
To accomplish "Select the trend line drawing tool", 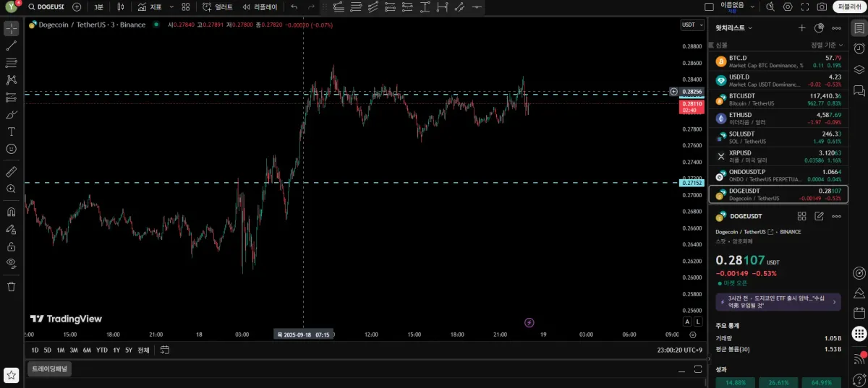I will pos(11,46).
